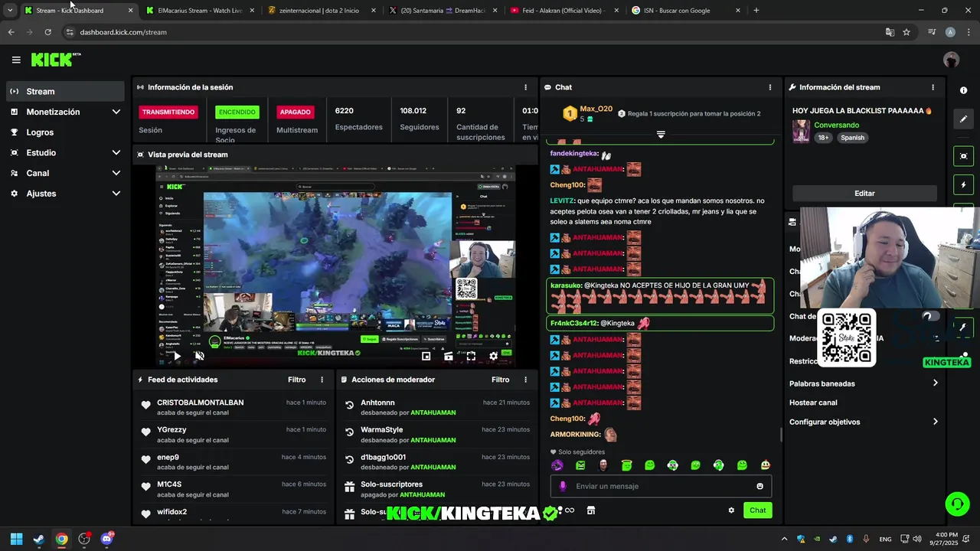
Task: Switch to ISN Buscar con Google tab
Action: point(684,11)
